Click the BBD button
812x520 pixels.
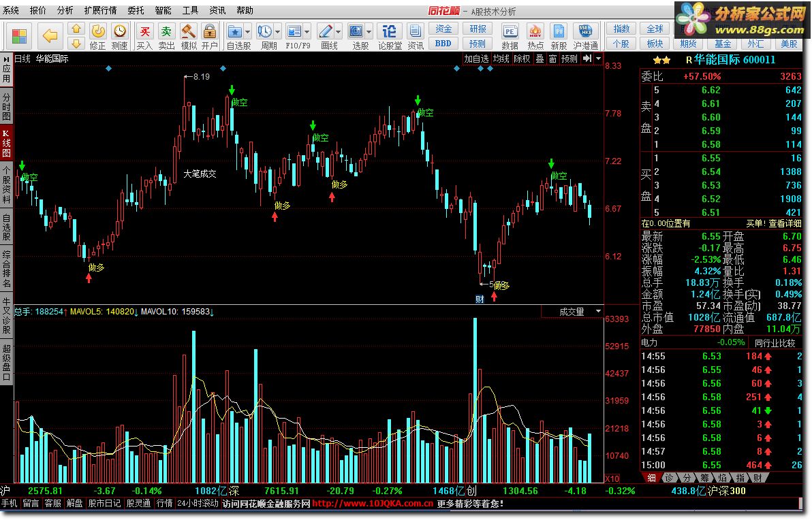click(x=443, y=44)
